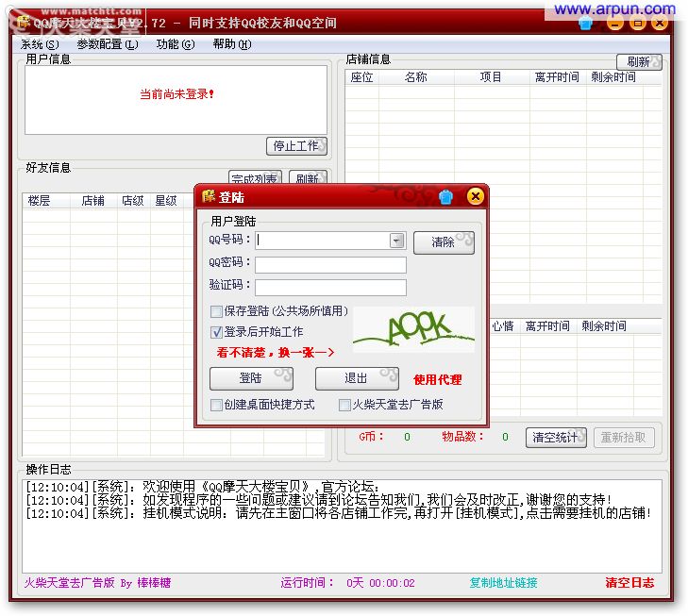Click 星级 column header

[x=166, y=201]
